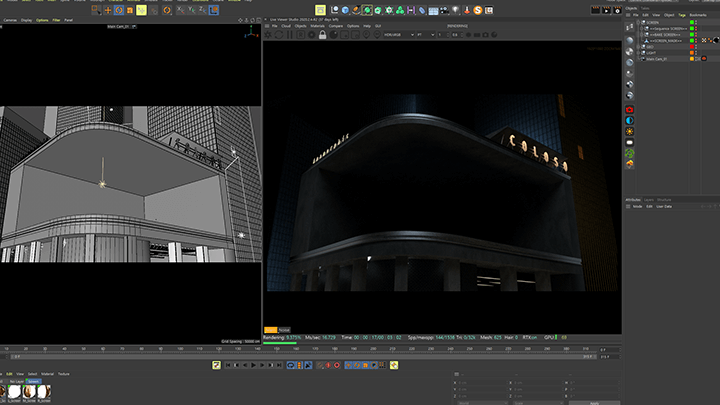Viewport: 720px width, 405px height.
Task: Toggle visibility dots of SCREEN object
Action: click(x=696, y=22)
